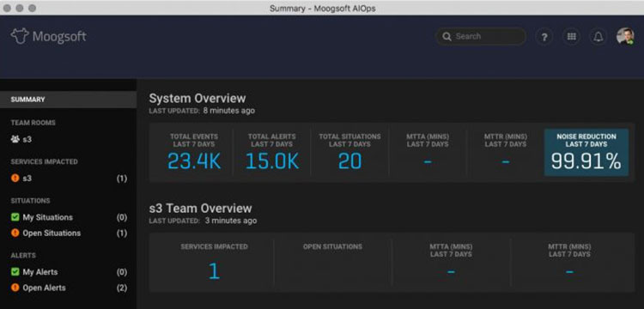Open the notifications bell icon
This screenshot has width=644, height=309.
pyautogui.click(x=598, y=37)
